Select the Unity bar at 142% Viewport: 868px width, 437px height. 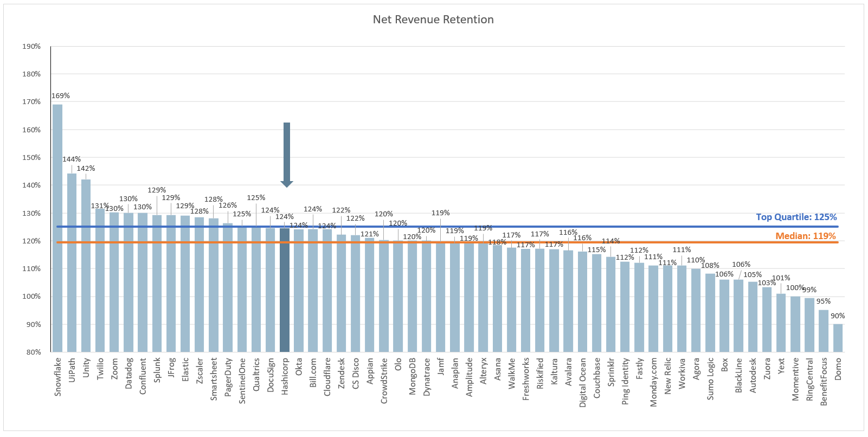(86, 266)
